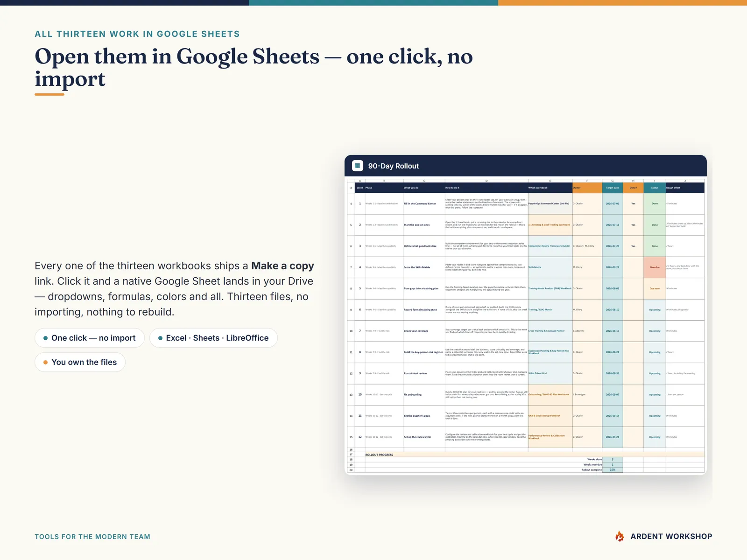The image size is (747, 560).
Task: Click the 'Week' column header
Action: (360, 188)
